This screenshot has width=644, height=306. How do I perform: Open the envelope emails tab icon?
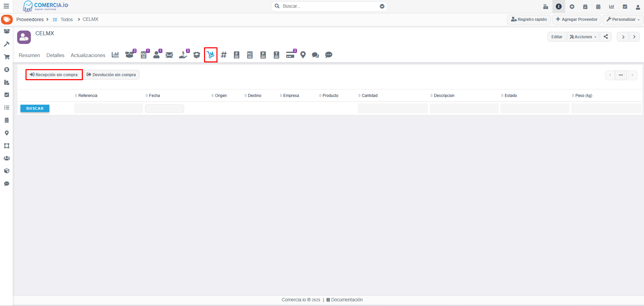click(x=169, y=55)
